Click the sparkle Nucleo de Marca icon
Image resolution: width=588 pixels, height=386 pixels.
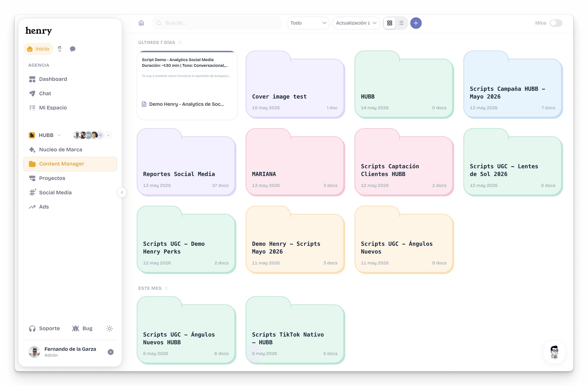tap(32, 149)
